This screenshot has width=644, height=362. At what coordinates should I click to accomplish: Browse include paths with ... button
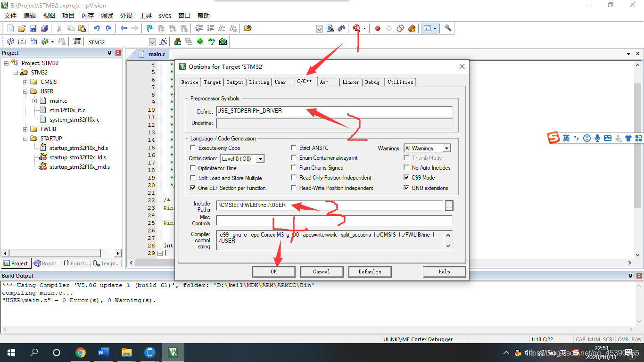pos(449,206)
